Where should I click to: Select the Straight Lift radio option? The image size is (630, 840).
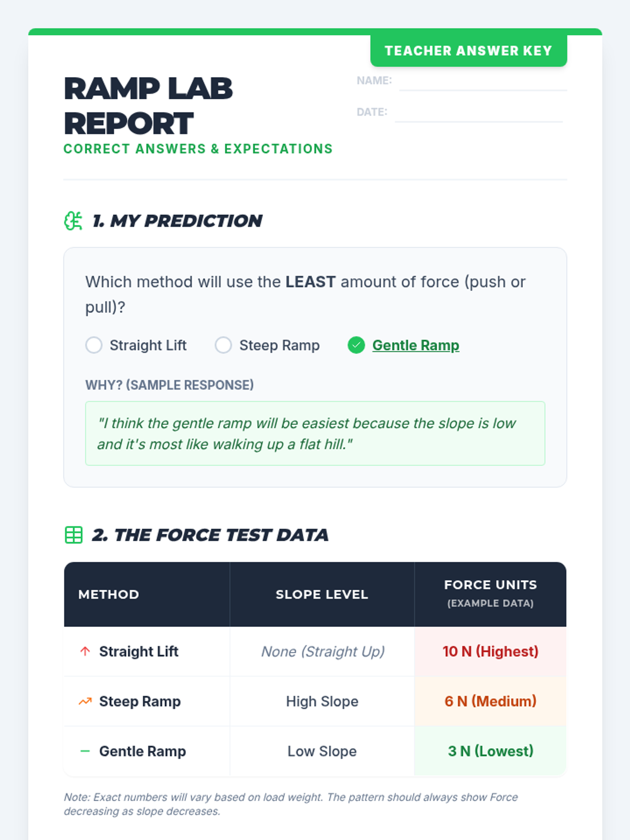[x=94, y=345]
